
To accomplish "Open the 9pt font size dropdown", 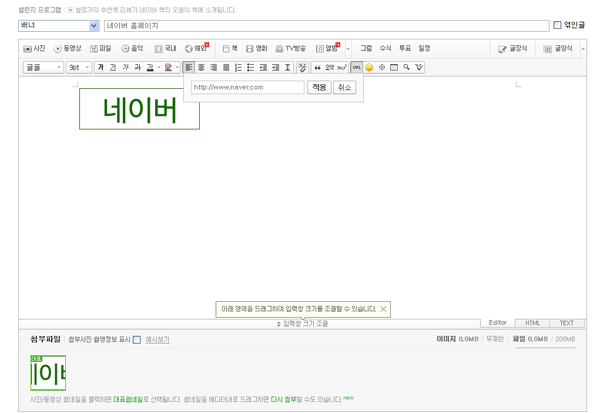I will (79, 67).
